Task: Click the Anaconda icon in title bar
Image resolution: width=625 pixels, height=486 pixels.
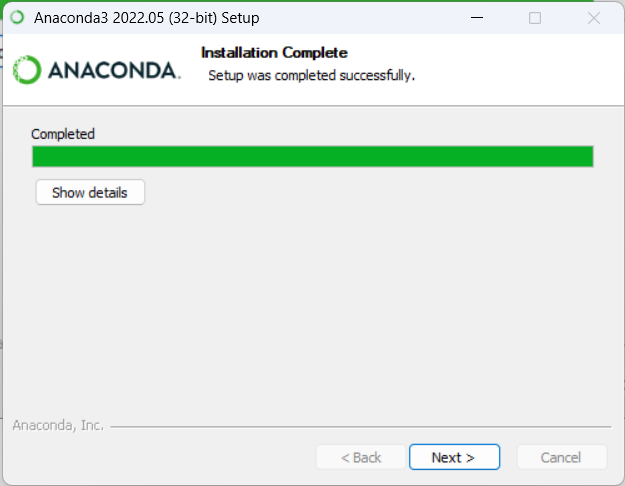Action: coord(17,18)
